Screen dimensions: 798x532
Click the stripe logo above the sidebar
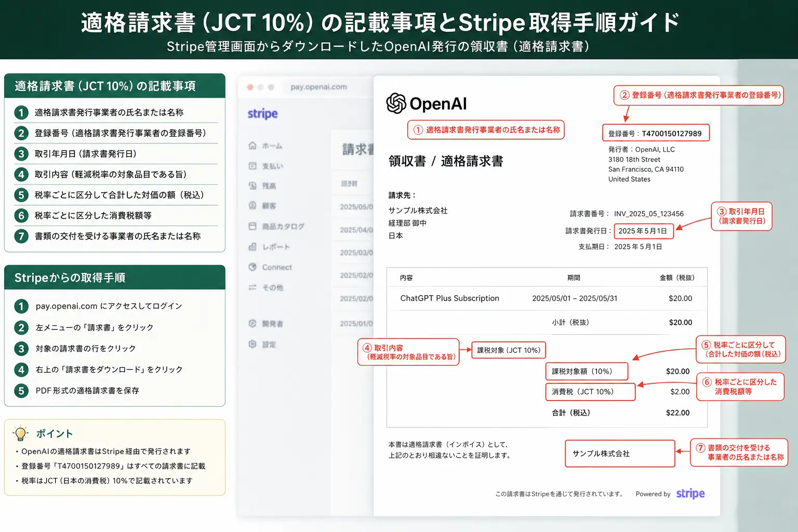(262, 113)
